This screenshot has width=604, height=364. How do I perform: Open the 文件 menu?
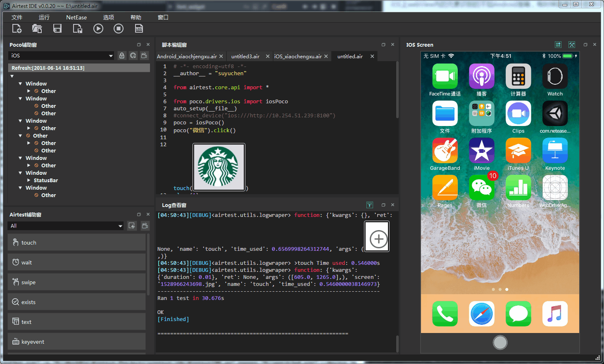click(17, 17)
